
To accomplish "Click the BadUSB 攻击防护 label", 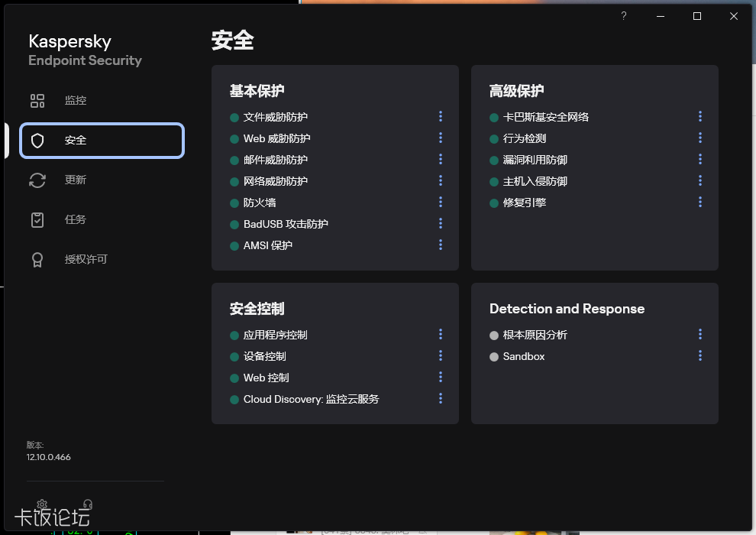I will click(x=286, y=225).
